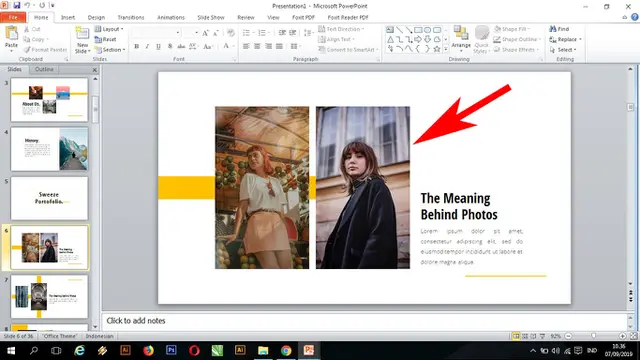Click Increase Font Size icon

point(205,33)
